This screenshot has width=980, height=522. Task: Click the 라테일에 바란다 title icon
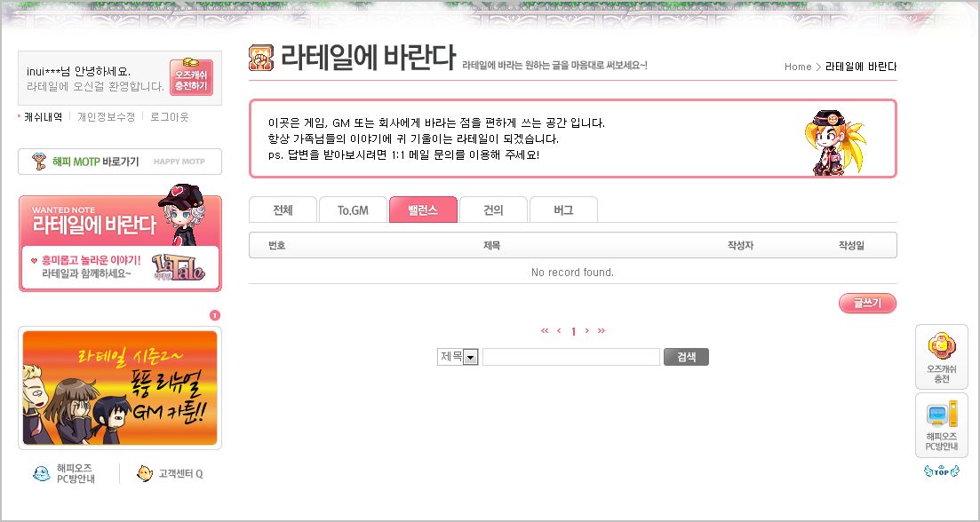point(261,57)
